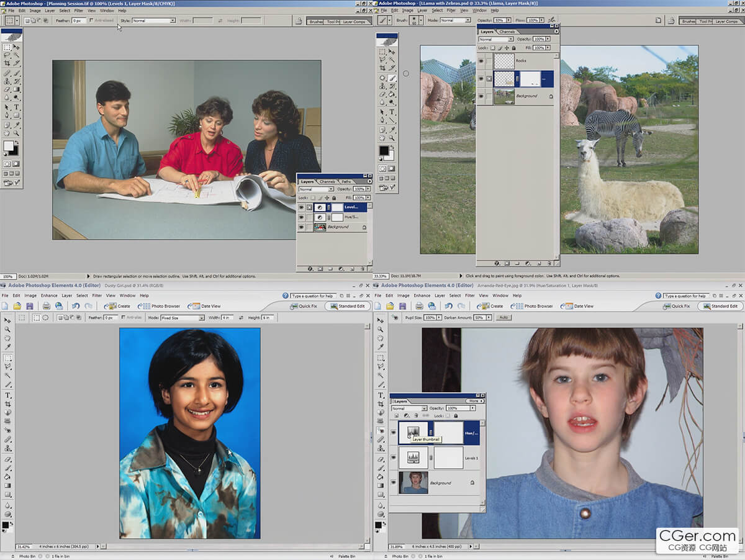The width and height of the screenshot is (745, 560).
Task: Click Save icon in Dusty Girl Elements toolbar
Action: 30,306
